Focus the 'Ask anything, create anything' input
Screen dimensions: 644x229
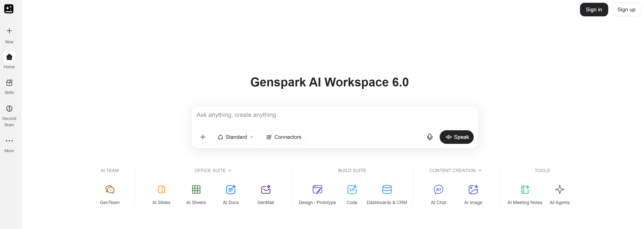tap(335, 115)
